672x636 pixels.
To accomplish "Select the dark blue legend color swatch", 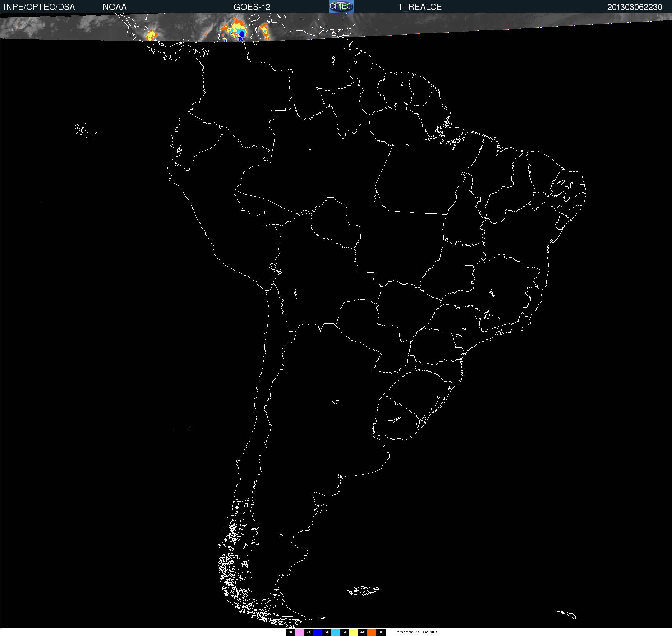I will point(318,632).
